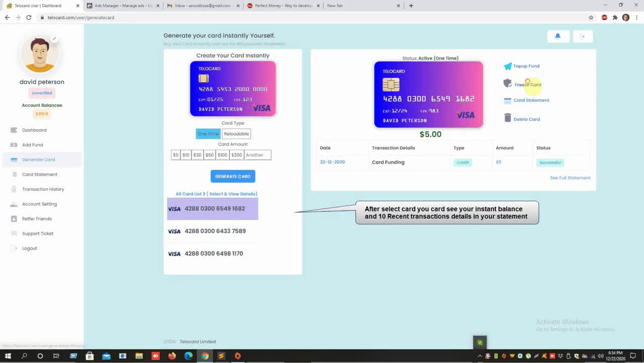Click the Transaction History sidebar icon
Screen dimensions: 644x363
[x=14, y=189]
